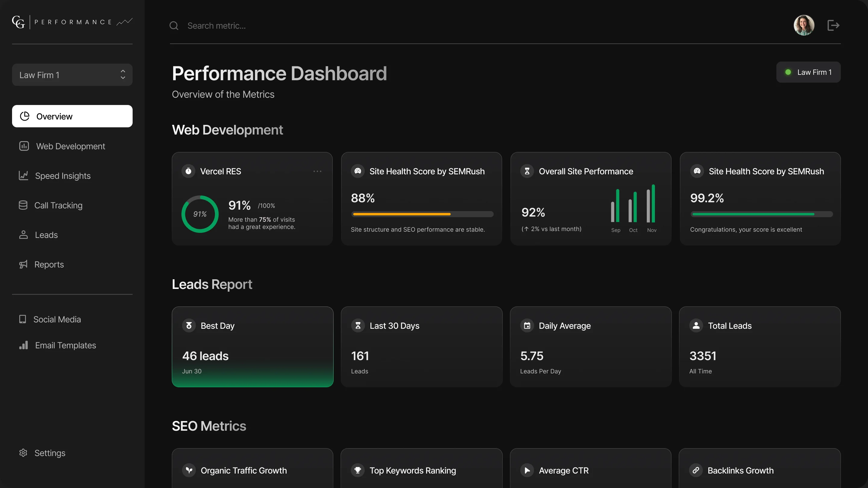Click the link icon on Backlinks Growth

click(x=696, y=470)
